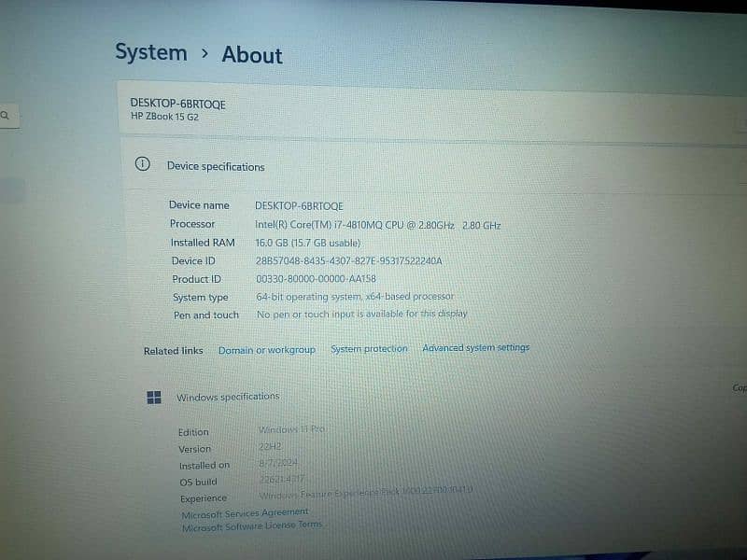Open System protection link
This screenshot has width=747, height=560.
click(x=369, y=348)
